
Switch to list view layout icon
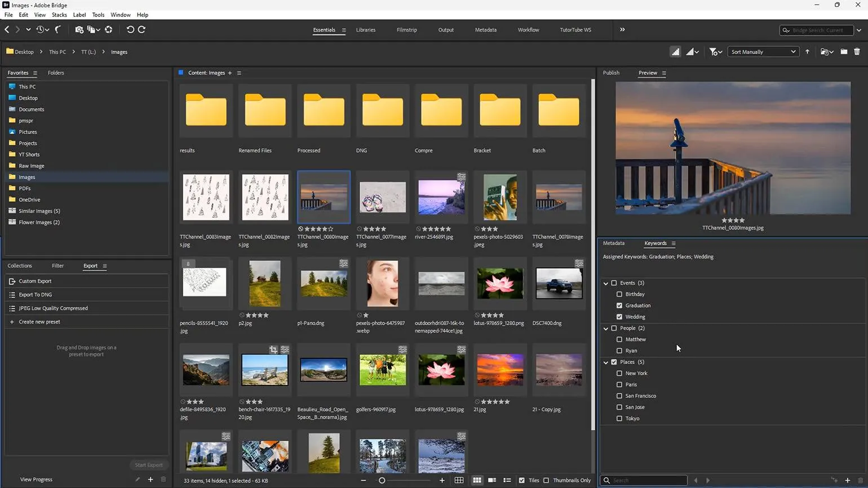(x=507, y=480)
